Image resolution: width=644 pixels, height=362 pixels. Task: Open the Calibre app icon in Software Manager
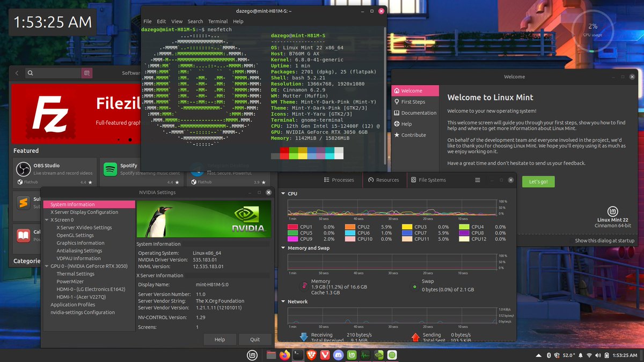23,235
